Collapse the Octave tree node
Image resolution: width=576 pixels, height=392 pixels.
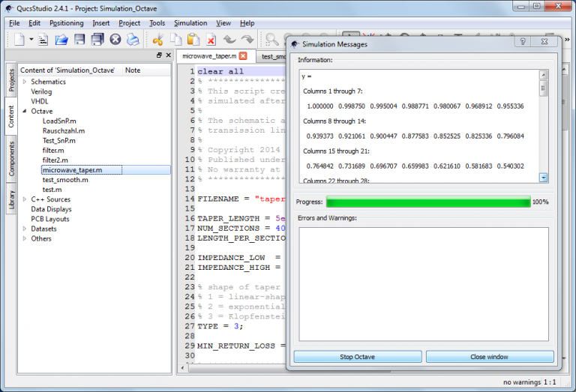pos(25,111)
